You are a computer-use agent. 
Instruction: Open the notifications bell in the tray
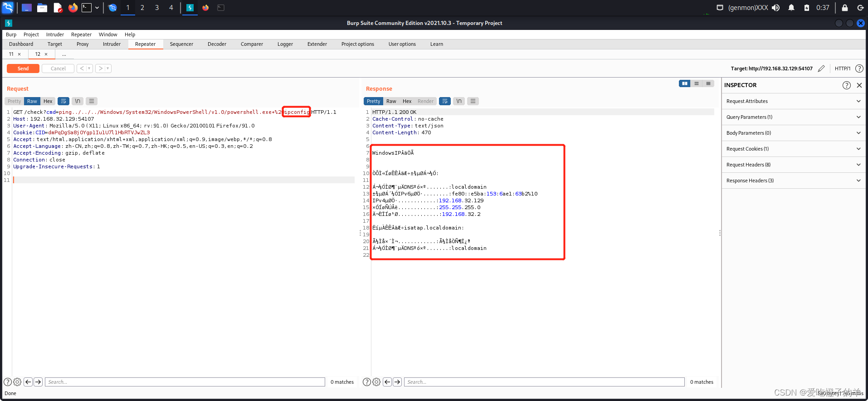click(791, 8)
